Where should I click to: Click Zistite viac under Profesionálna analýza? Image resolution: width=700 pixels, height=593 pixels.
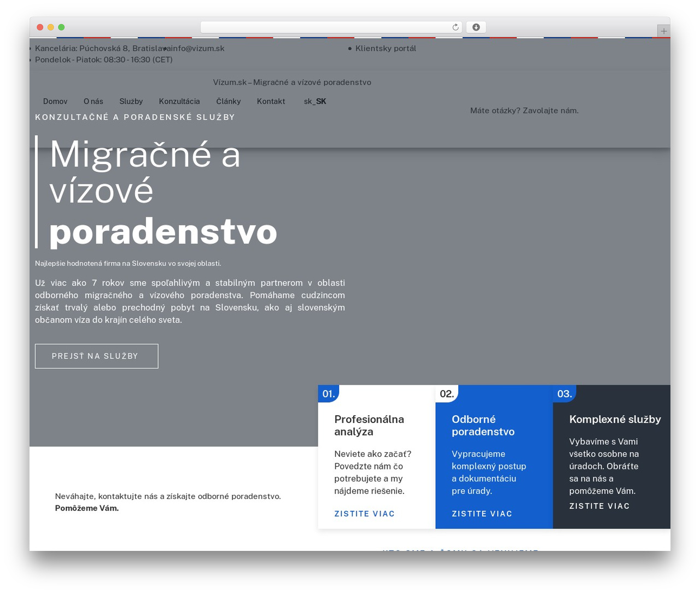(x=365, y=514)
